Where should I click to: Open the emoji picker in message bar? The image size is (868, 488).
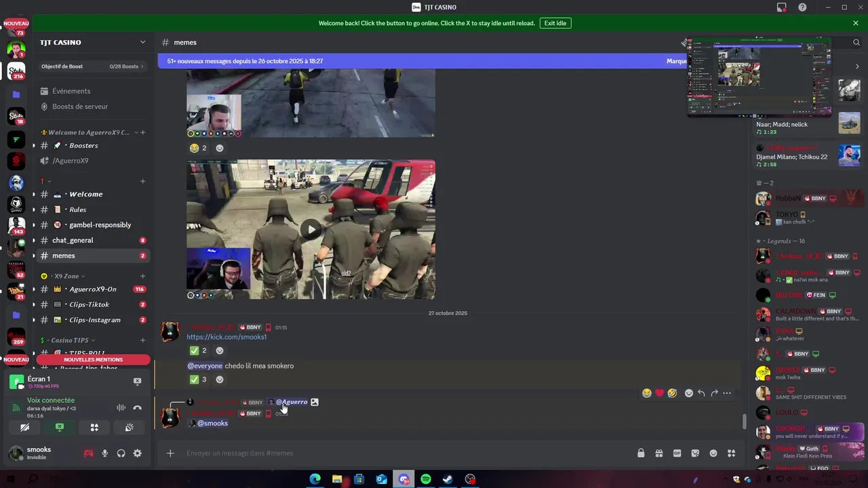click(x=713, y=453)
